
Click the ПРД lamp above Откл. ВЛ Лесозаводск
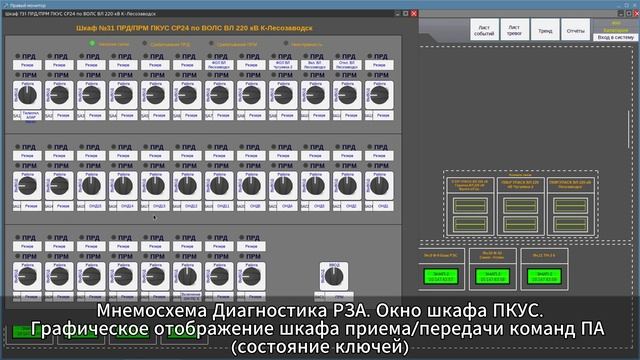tap(338, 56)
